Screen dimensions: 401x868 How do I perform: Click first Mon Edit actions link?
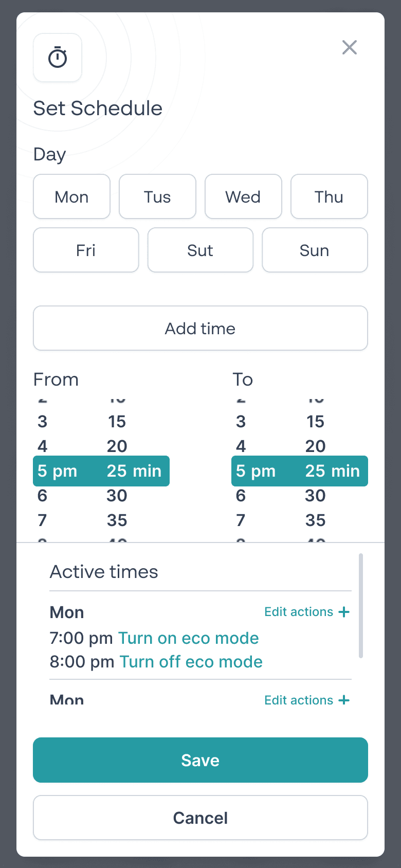(299, 612)
